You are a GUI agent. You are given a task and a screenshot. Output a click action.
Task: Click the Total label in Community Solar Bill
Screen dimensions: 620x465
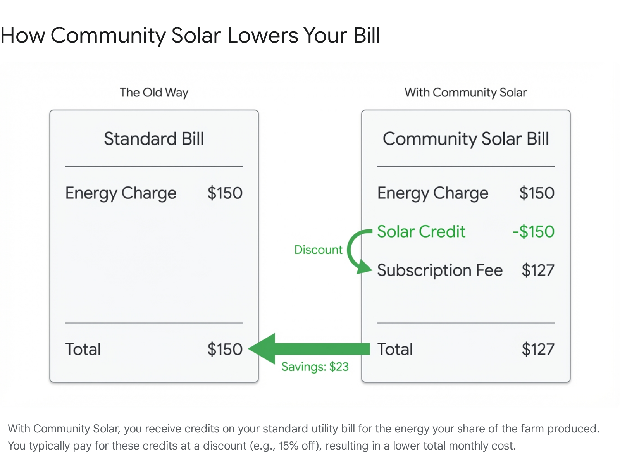tap(395, 349)
